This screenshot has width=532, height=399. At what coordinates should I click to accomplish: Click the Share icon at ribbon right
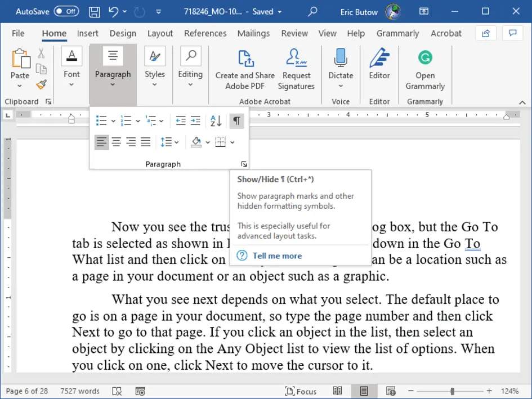pyautogui.click(x=486, y=33)
